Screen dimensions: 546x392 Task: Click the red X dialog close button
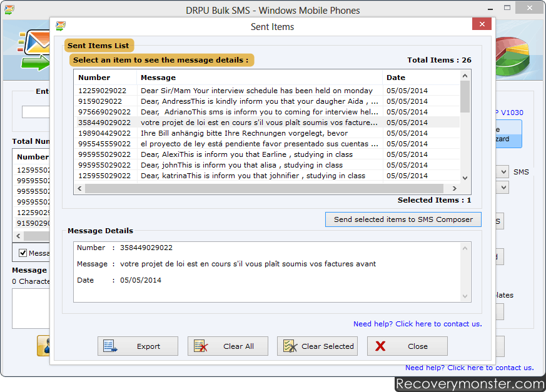click(x=482, y=24)
